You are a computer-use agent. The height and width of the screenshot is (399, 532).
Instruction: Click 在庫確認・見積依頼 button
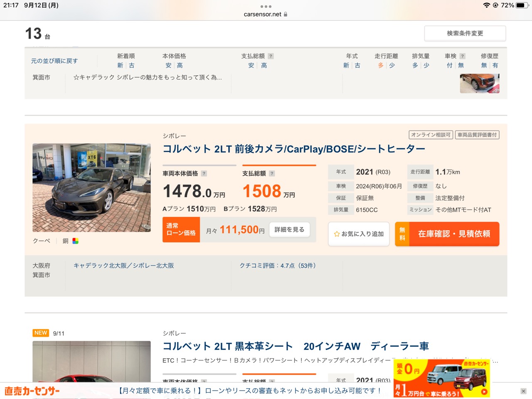[x=447, y=234]
